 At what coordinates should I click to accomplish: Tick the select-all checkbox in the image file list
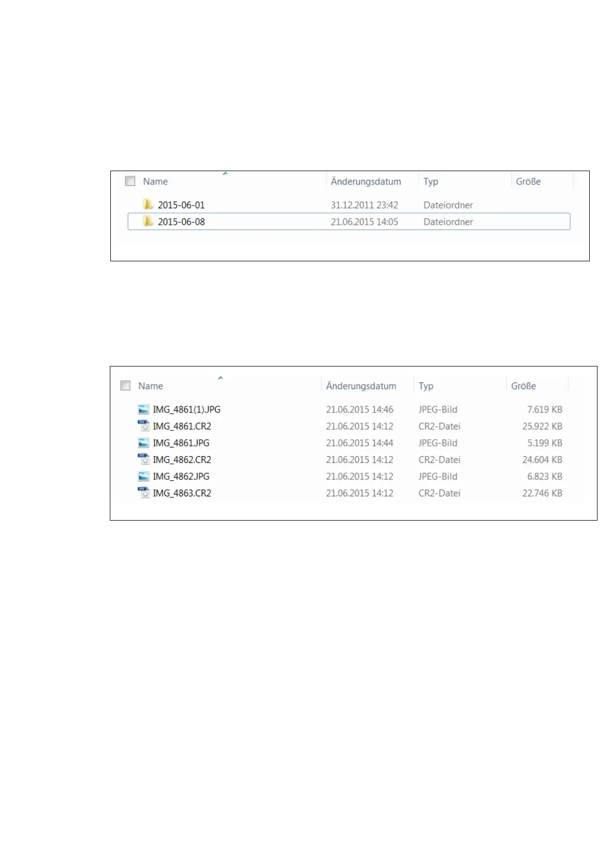pos(125,386)
